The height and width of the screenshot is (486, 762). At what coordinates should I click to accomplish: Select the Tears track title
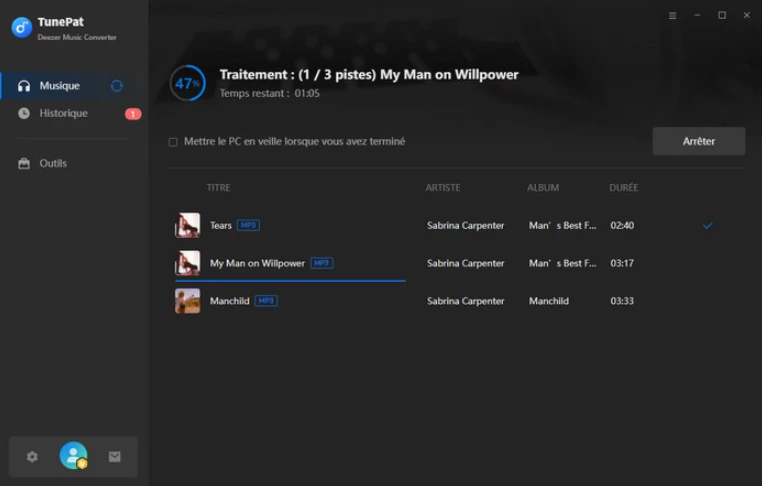pyautogui.click(x=221, y=226)
